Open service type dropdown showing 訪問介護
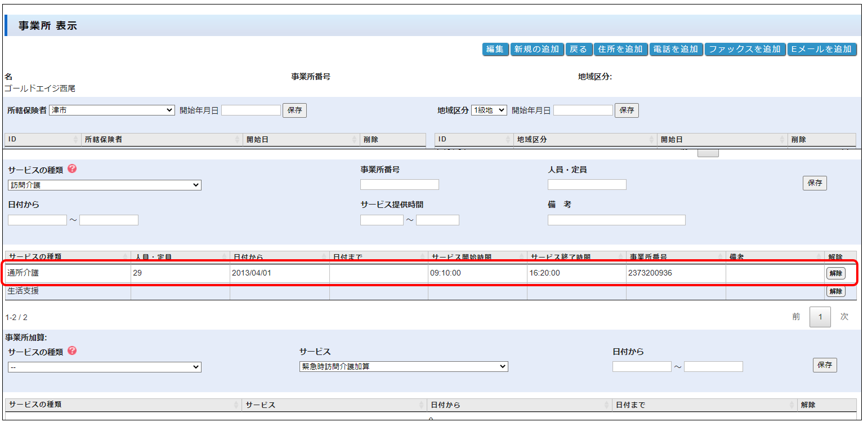 pos(105,185)
